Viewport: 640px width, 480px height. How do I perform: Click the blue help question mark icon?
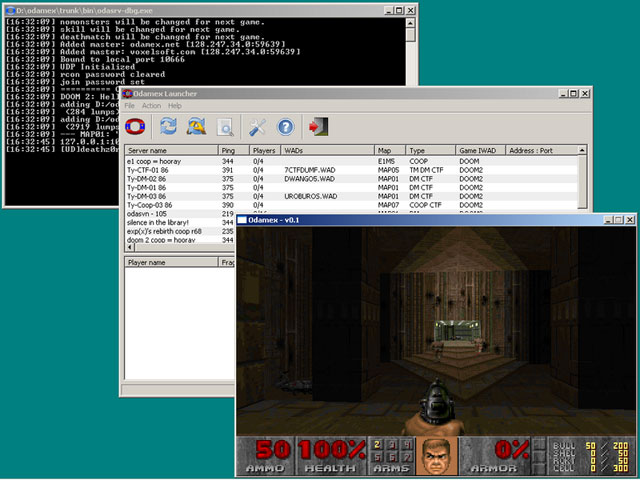pyautogui.click(x=286, y=126)
